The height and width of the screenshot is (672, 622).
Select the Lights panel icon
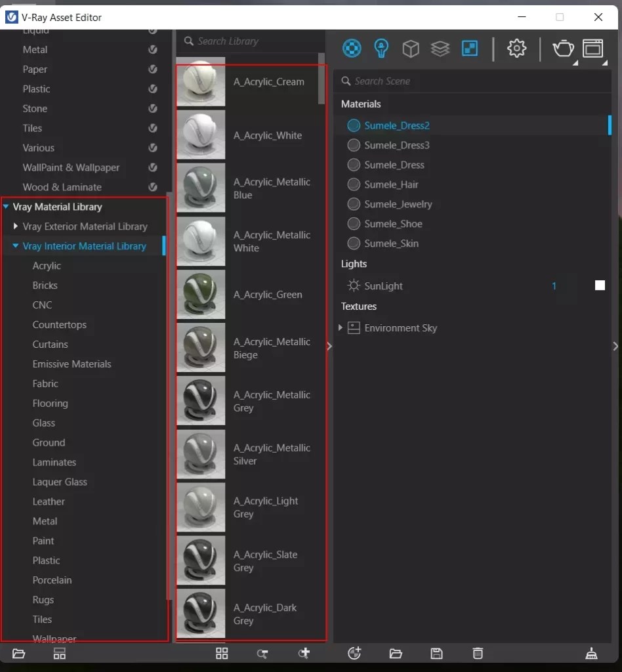(381, 48)
